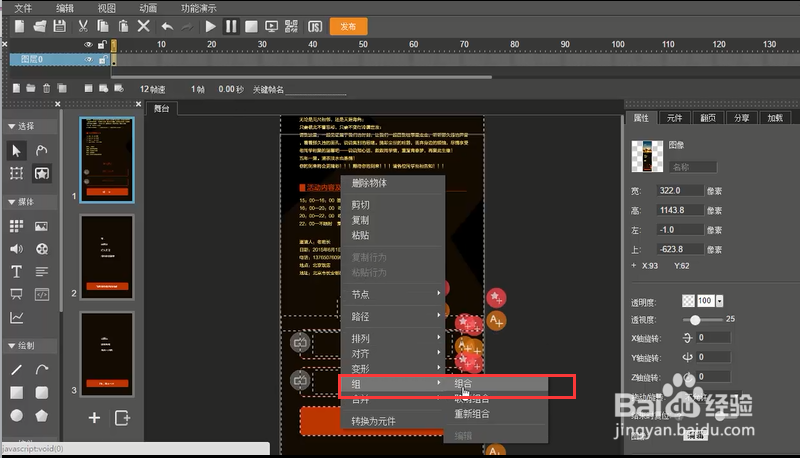Insert image with picture tool

[41, 226]
